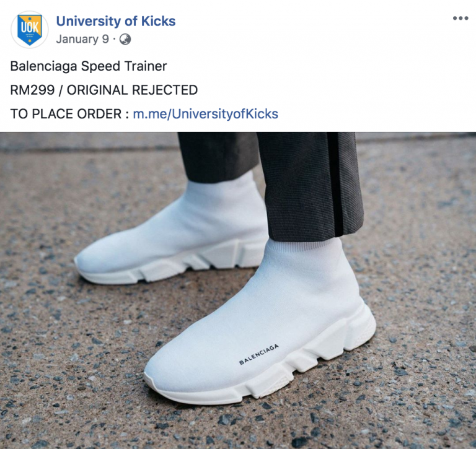Click the globe public audience icon
The height and width of the screenshot is (449, 476).
[125, 40]
